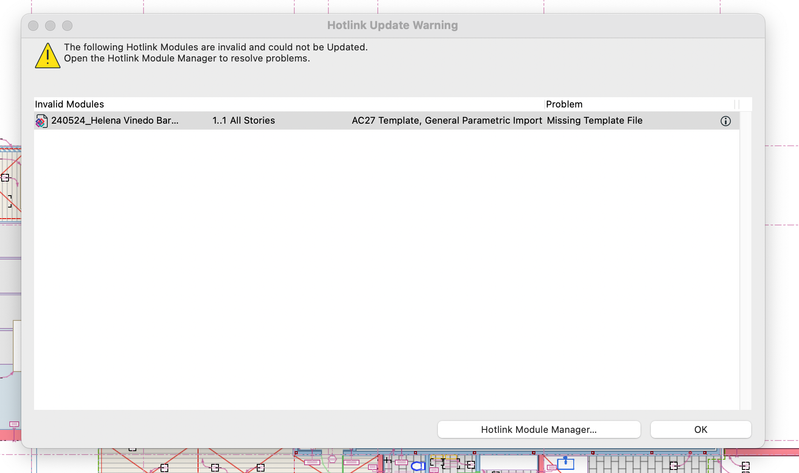Viewport: 799px width, 473px height.
Task: Select the '240524_Helena Vinedo Bar...' module name
Action: click(115, 121)
